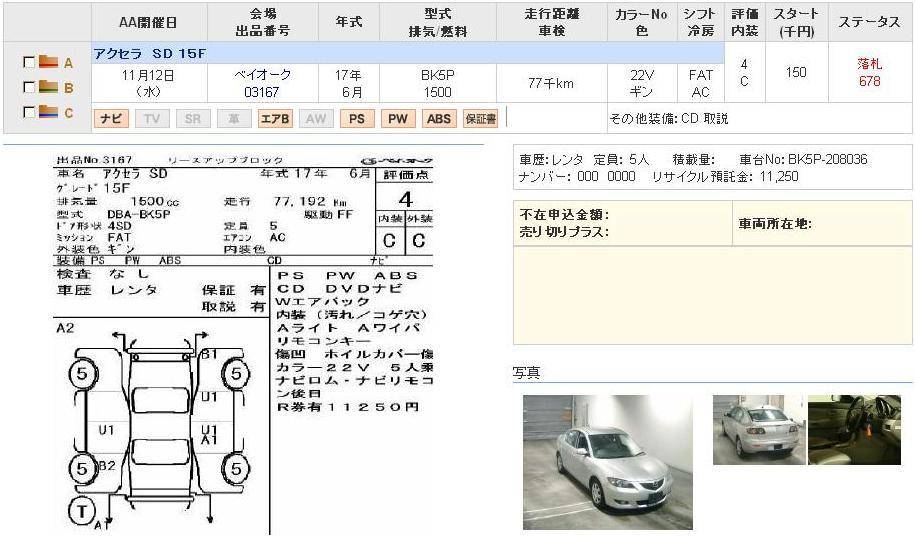The height and width of the screenshot is (542, 915).
Task: Open the front view car photo
Action: pyautogui.click(x=607, y=462)
